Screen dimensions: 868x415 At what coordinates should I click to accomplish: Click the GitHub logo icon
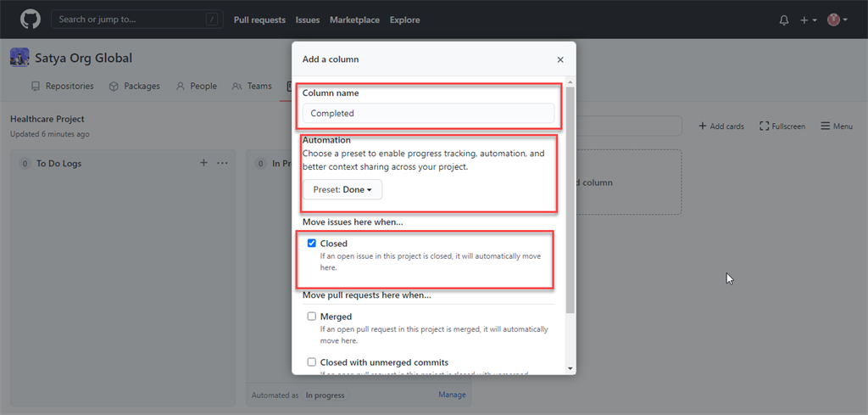(x=31, y=20)
